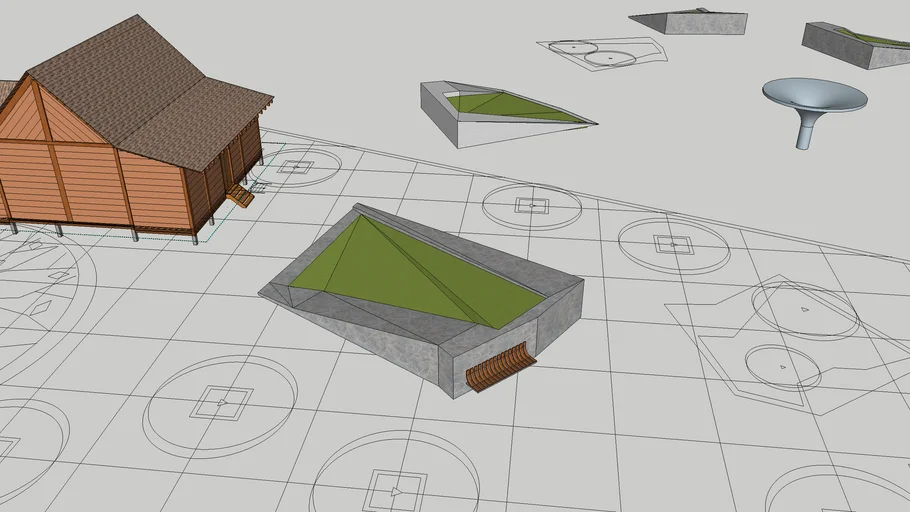Select the small wooden steps beside the house
The image size is (910, 512).
[240, 197]
